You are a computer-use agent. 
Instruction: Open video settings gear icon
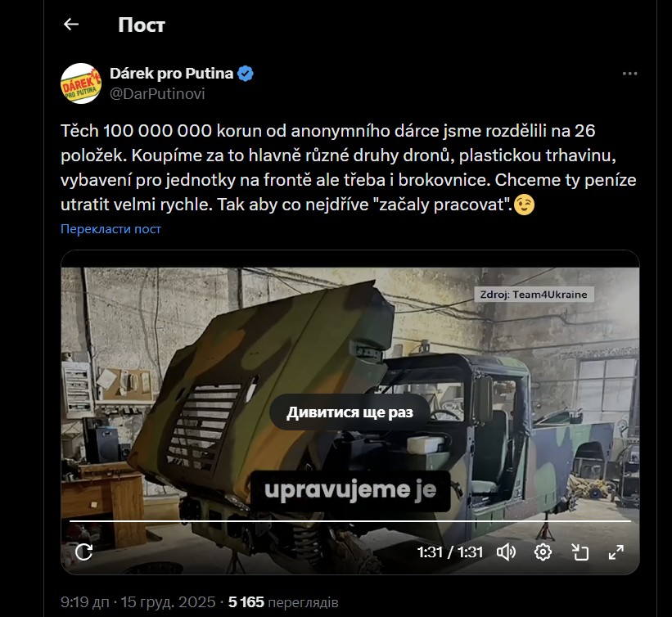(x=543, y=552)
